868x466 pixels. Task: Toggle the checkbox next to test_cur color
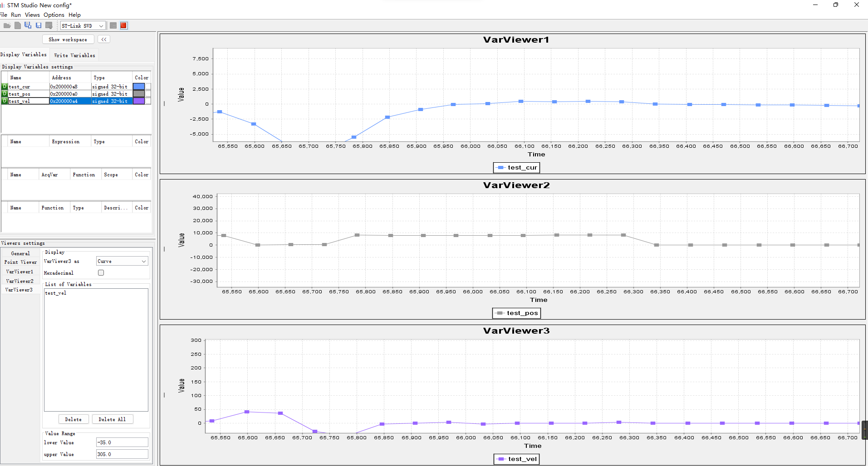pyautogui.click(x=148, y=87)
